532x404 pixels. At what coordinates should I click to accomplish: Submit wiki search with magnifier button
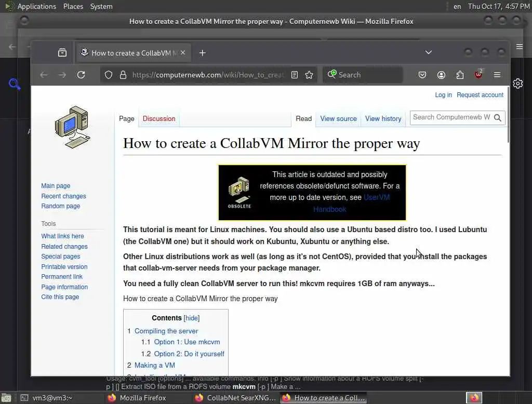click(498, 118)
